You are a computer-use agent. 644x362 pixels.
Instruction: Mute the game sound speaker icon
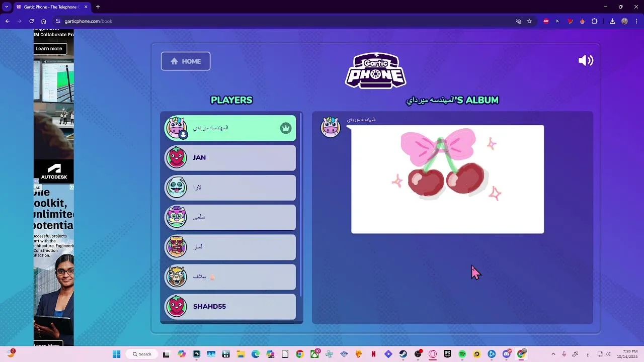[586, 61]
